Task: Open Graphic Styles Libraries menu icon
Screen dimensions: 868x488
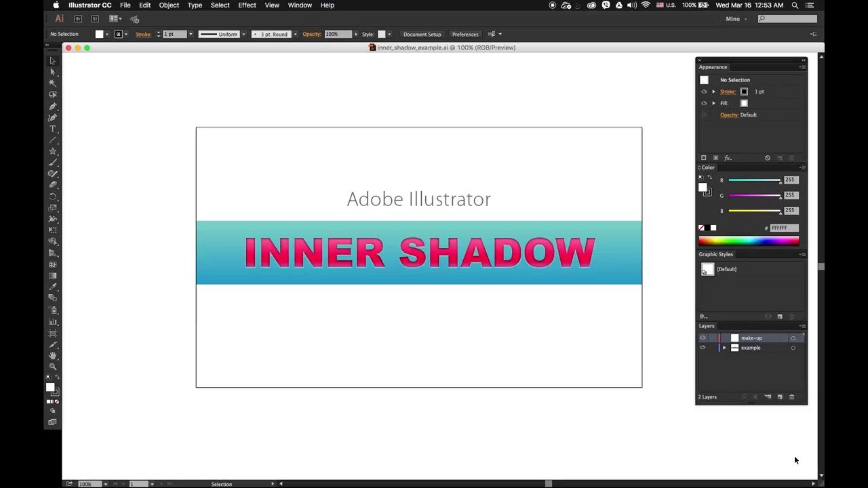Action: [703, 317]
